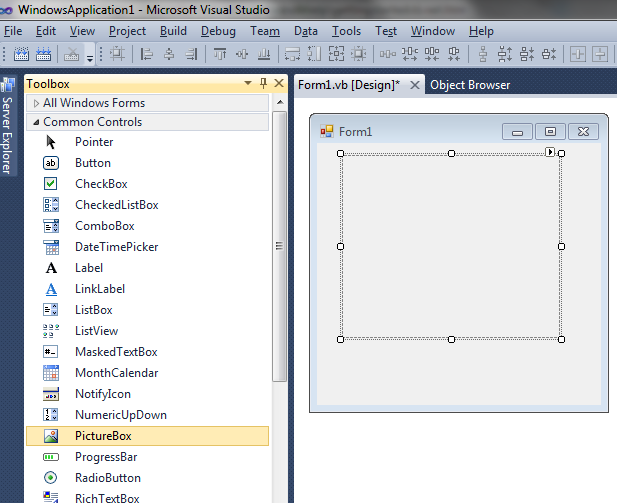
Task: Open the Toolbox window position dropdown
Action: point(248,84)
